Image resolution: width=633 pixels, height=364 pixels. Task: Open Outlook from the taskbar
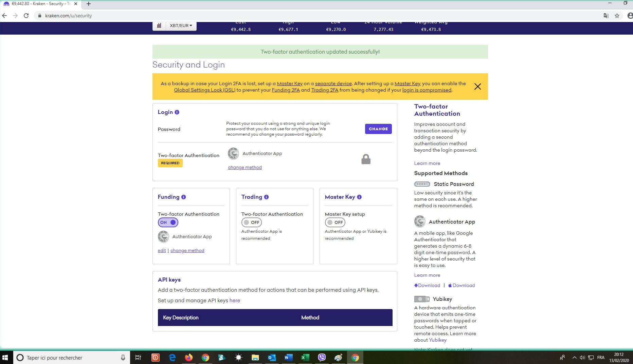272,357
